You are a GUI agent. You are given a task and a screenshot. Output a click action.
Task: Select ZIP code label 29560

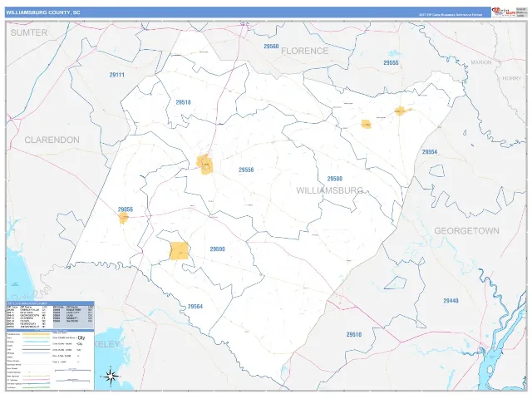(271, 47)
